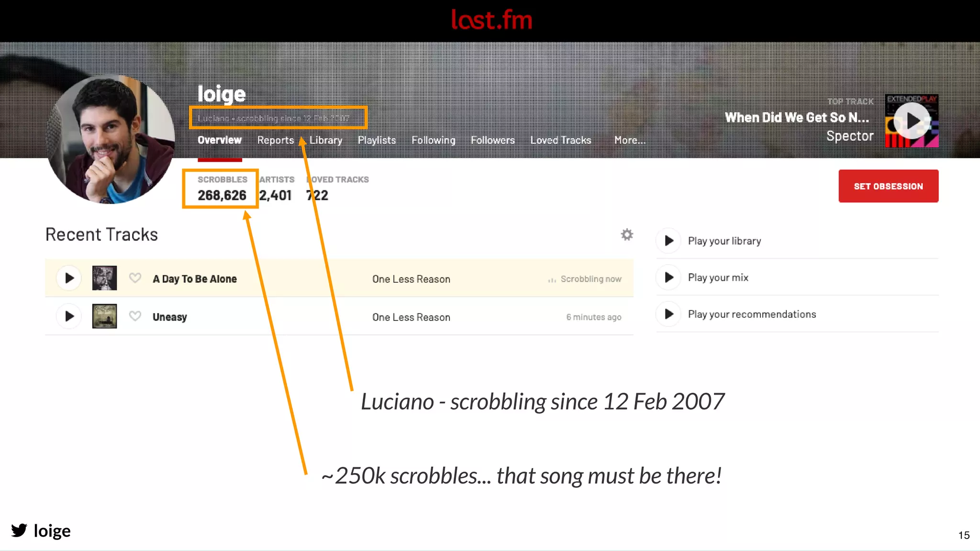The height and width of the screenshot is (551, 980).
Task: Select the Play your recommendations label
Action: tap(752, 314)
